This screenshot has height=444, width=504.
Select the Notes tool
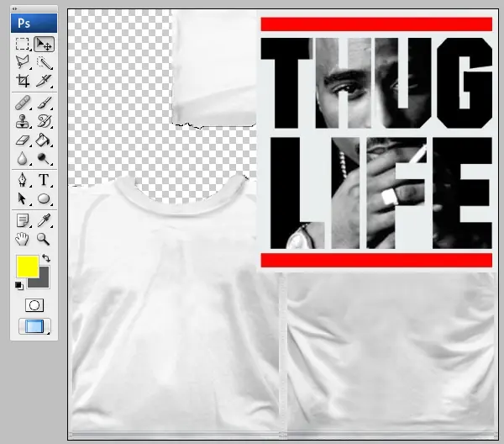pos(23,220)
